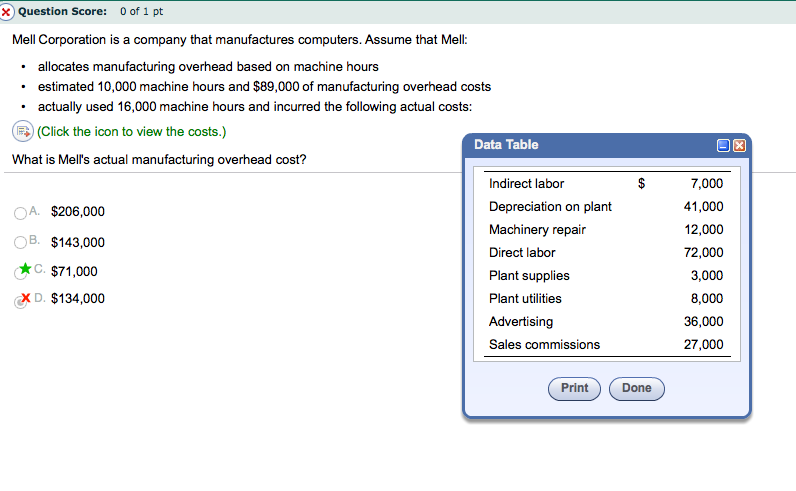Click the question 'What is Mell's actual manufacturing overhead cost?'
Screen dimensions: 796x491
tap(159, 160)
